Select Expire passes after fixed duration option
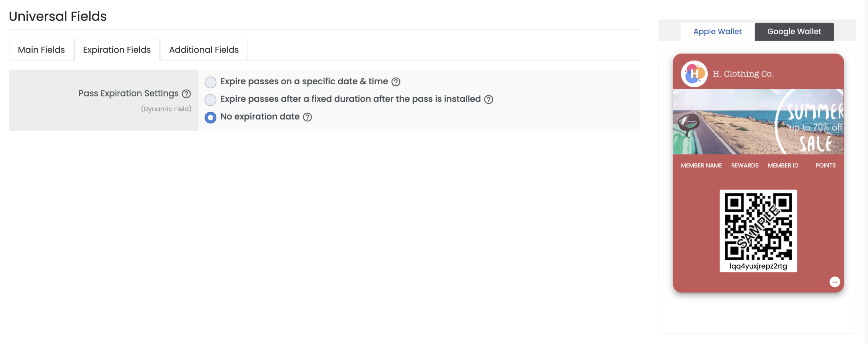Screen dimensions: 868x344 (211, 100)
